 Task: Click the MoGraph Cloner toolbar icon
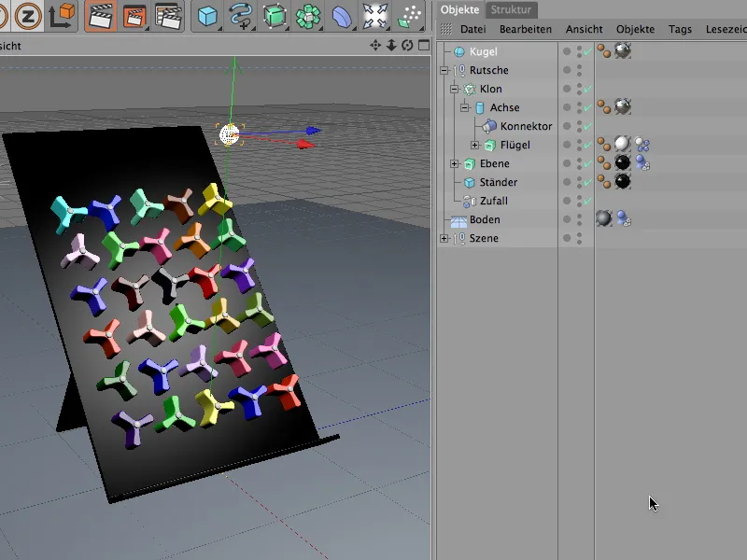pos(308,16)
